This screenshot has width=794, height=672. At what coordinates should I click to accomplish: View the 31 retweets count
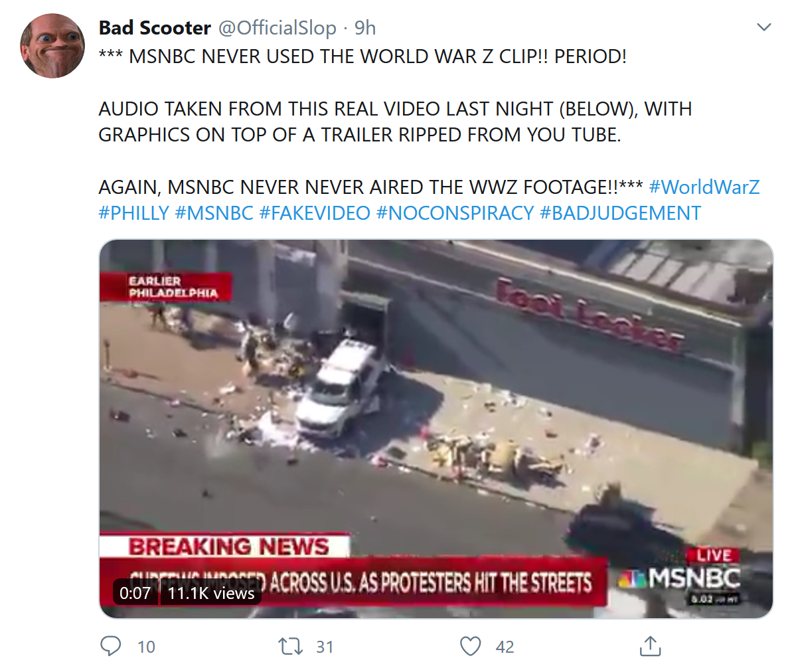pos(325,647)
